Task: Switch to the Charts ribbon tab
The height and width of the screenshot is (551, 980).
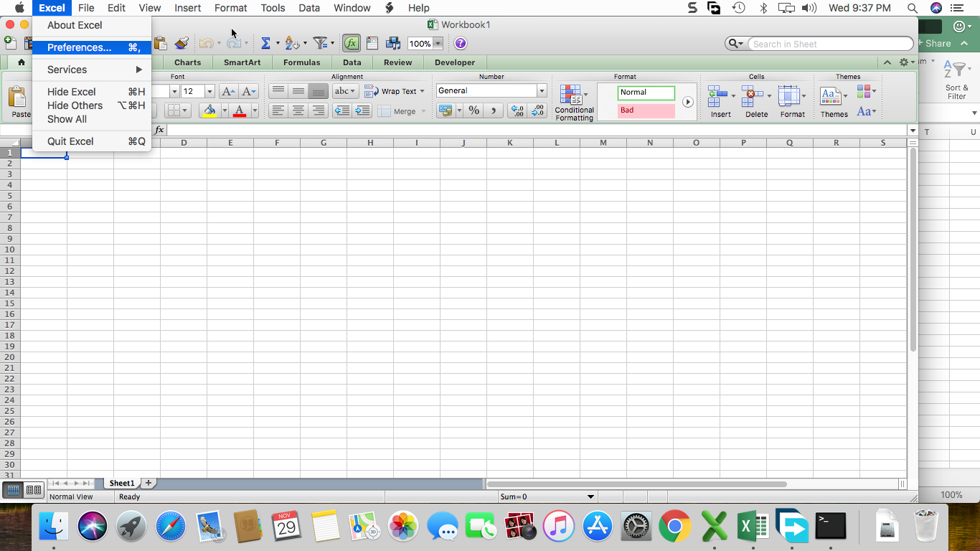Action: click(x=188, y=62)
